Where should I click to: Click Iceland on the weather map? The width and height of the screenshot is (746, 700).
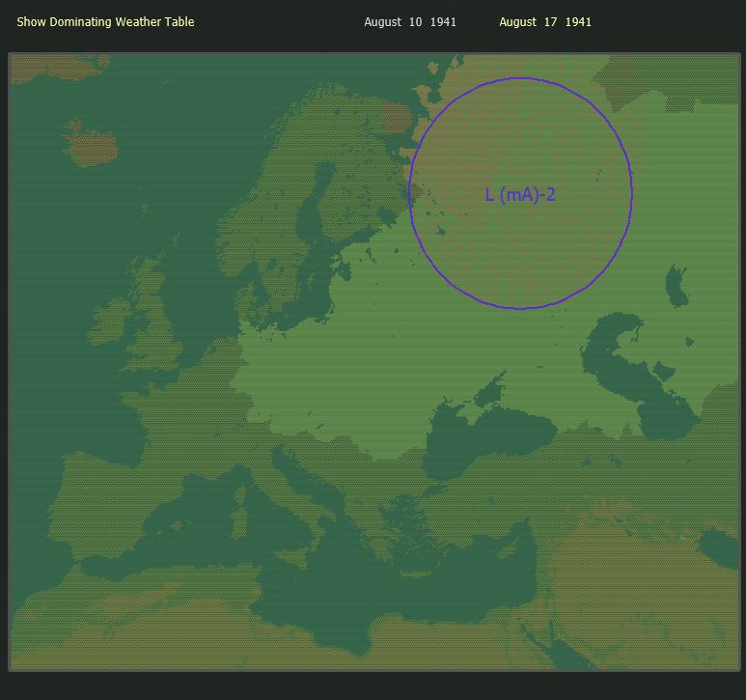90,142
